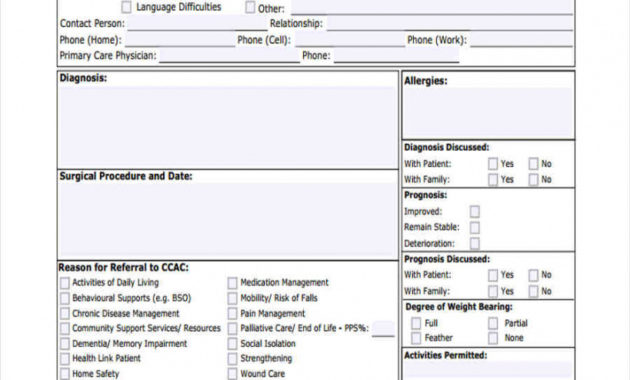Select Feather weight bearing checkbox
The width and height of the screenshot is (630, 380).
(x=416, y=338)
